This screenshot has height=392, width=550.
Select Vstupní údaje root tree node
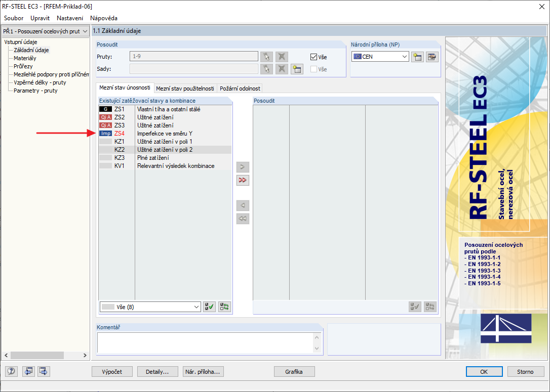pos(21,42)
